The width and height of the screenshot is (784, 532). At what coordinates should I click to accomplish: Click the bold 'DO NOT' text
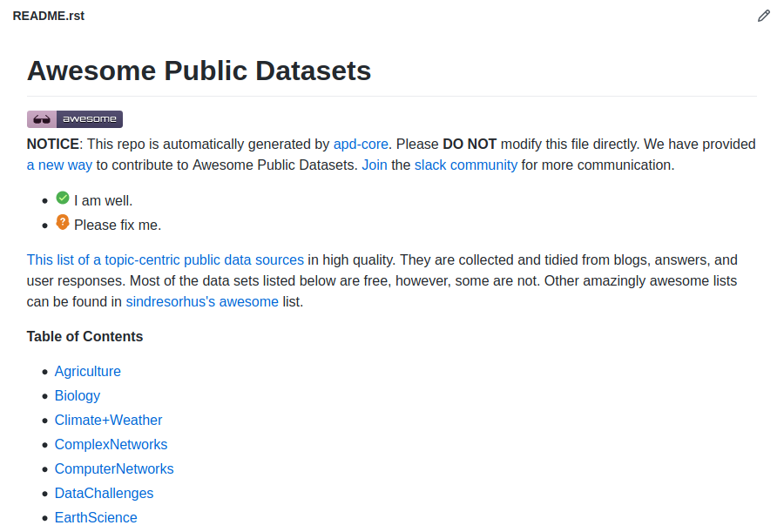[x=470, y=144]
